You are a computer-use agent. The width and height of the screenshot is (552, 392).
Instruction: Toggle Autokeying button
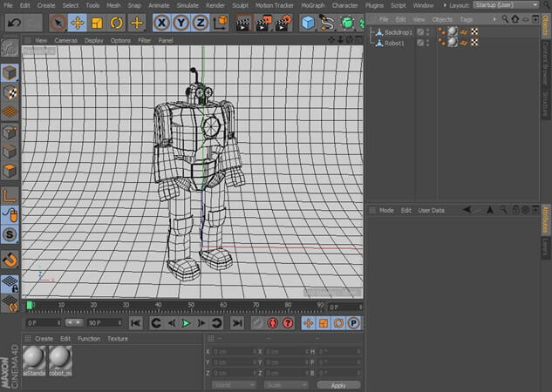pos(273,323)
